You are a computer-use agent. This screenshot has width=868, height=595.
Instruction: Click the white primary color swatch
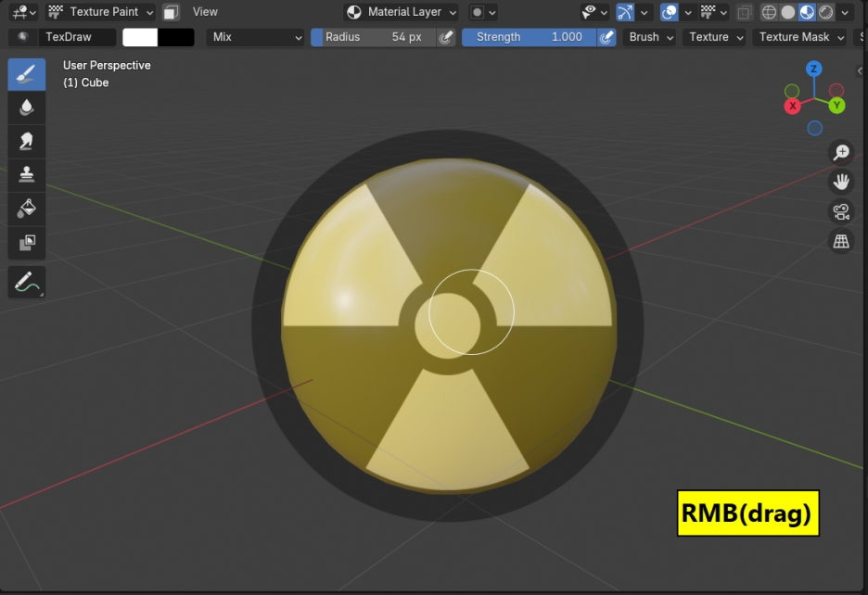[x=140, y=37]
